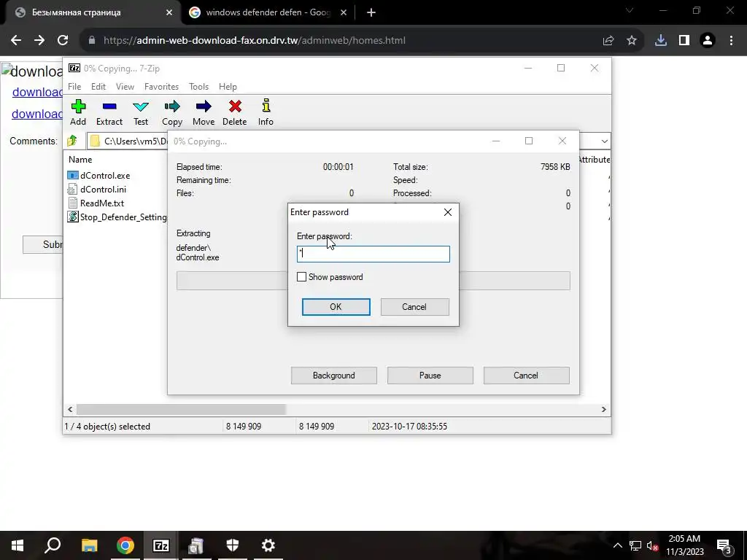Image resolution: width=747 pixels, height=560 pixels.
Task: Open the Tools menu
Action: click(198, 87)
